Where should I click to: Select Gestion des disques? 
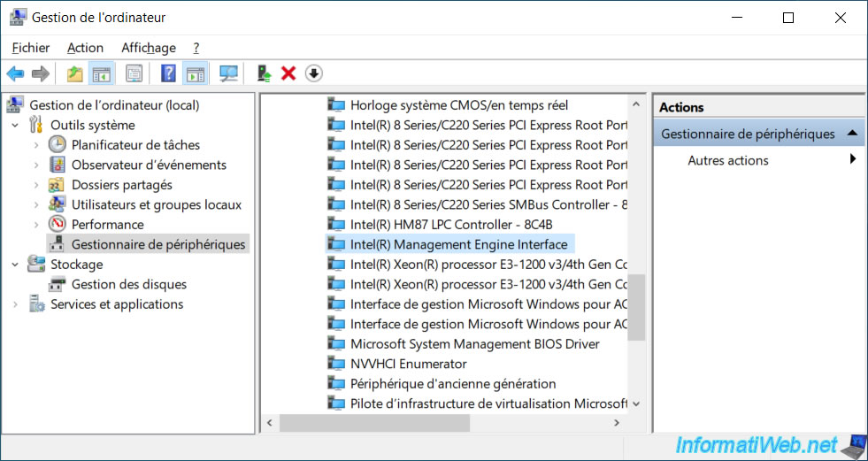point(129,284)
